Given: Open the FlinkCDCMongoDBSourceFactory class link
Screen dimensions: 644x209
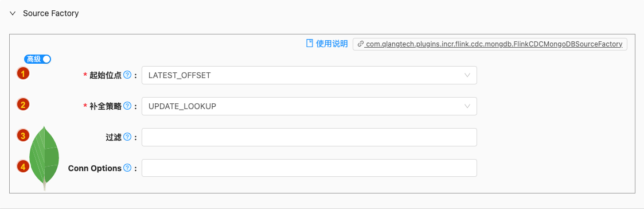Looking at the screenshot, I should click(x=494, y=44).
